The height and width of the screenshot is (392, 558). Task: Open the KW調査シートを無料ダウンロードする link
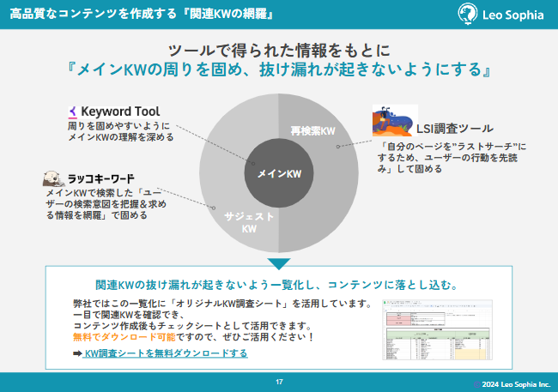tap(165, 353)
